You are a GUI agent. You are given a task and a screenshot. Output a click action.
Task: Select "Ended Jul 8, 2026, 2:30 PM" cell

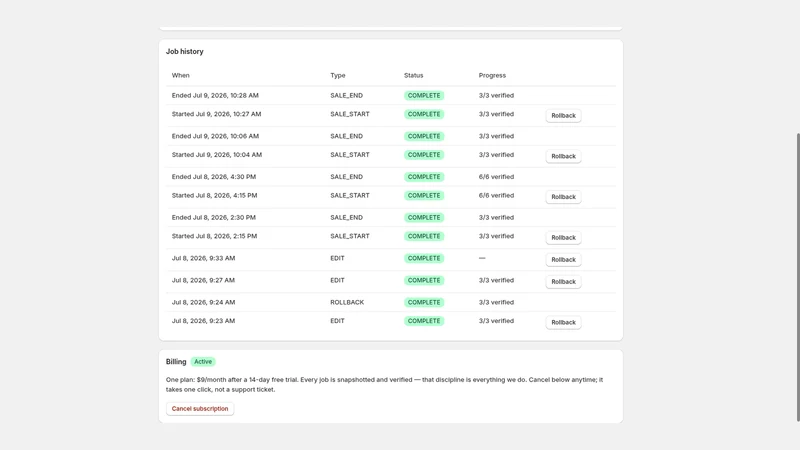pos(214,217)
